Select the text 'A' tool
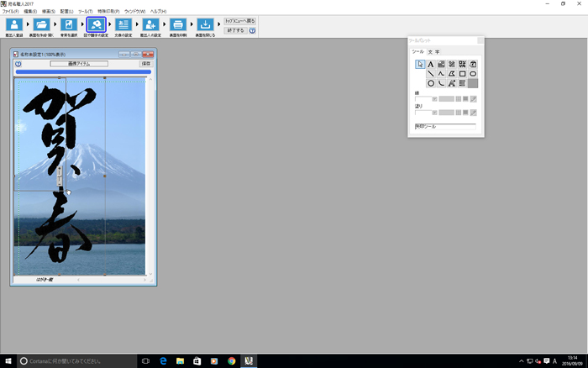The height and width of the screenshot is (368, 588). 431,64
